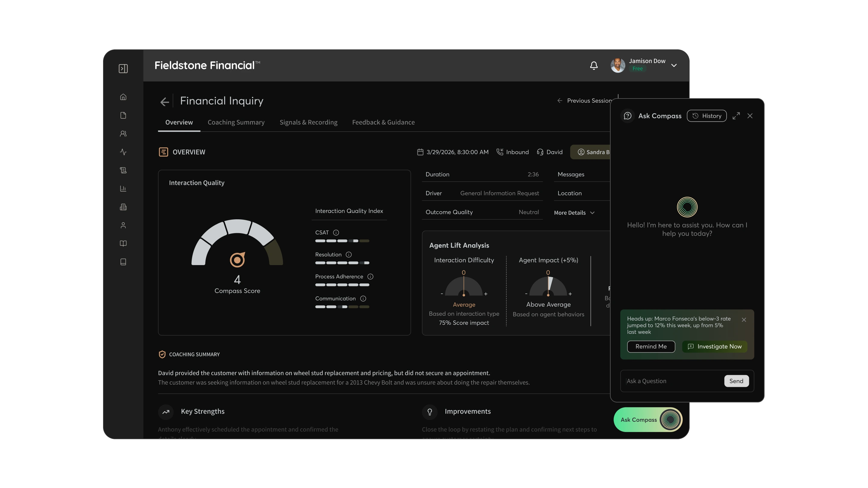
Task: Go to Previous Session
Action: pos(584,101)
